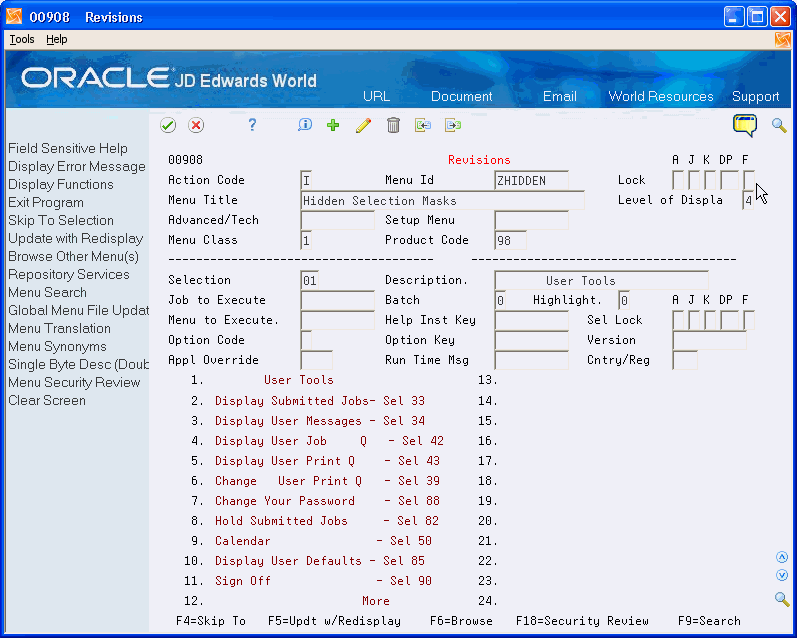Click the Description field showing User Tools
This screenshot has height=638, width=797.
(602, 280)
